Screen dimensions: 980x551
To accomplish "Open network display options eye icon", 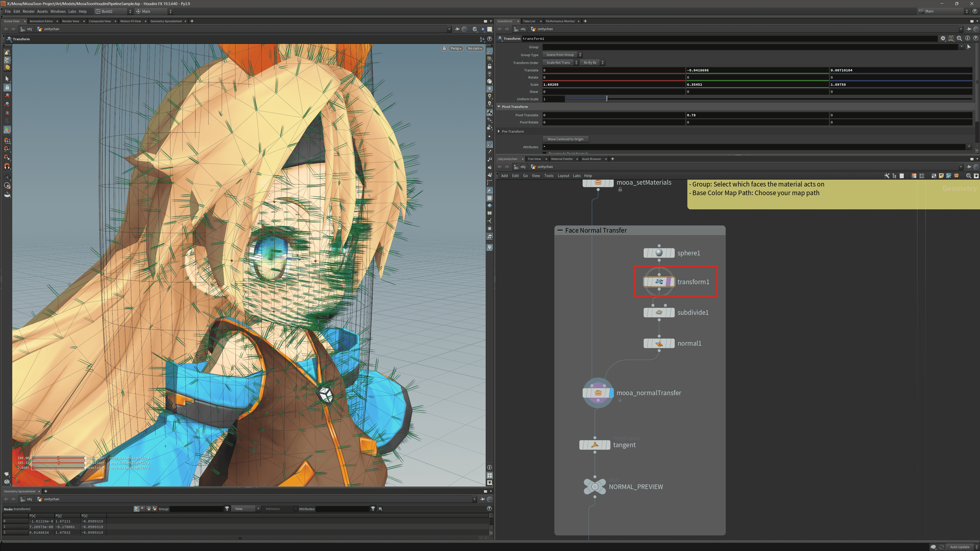I will tap(976, 176).
